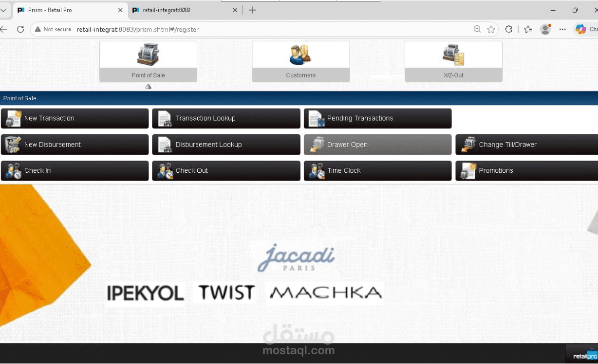
Task: Open Transaction Lookup
Action: pos(226,118)
